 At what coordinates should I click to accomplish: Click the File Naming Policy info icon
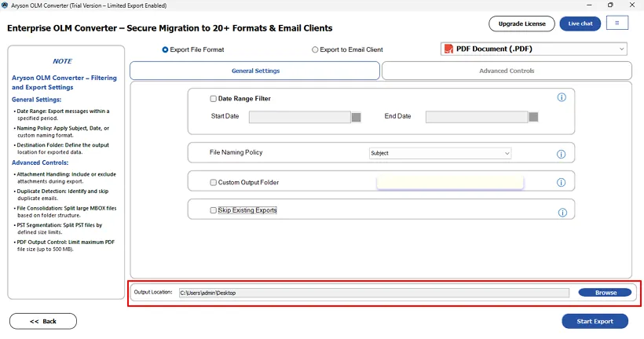562,155
